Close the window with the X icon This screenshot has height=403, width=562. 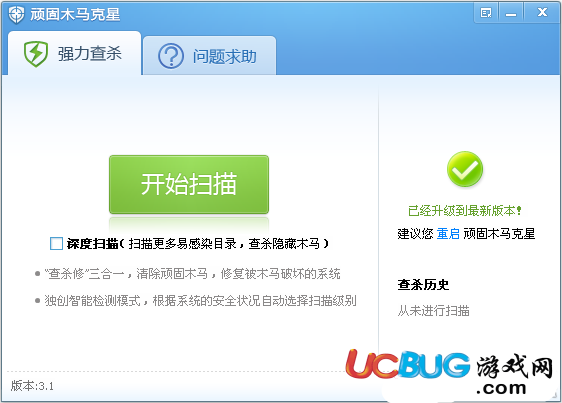click(x=542, y=13)
